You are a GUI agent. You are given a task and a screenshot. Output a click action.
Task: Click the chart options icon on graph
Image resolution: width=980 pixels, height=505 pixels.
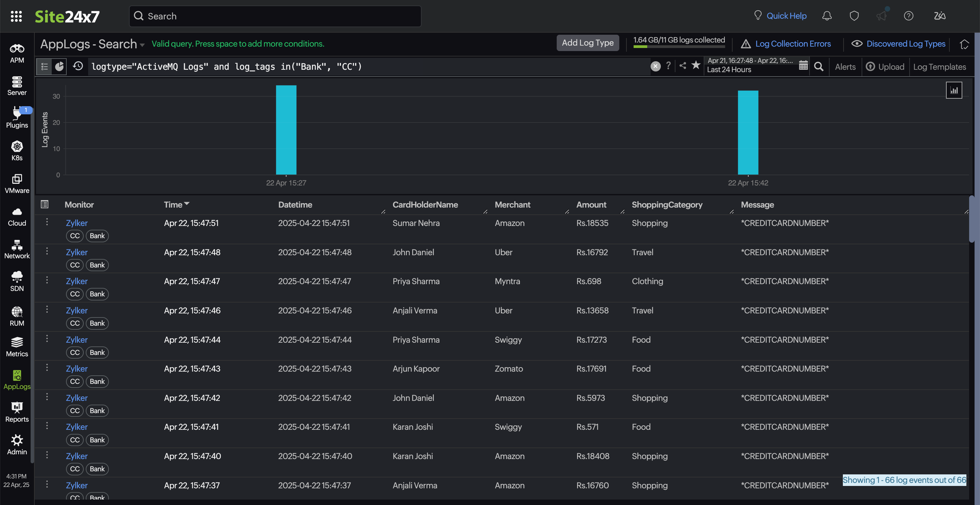click(x=954, y=90)
